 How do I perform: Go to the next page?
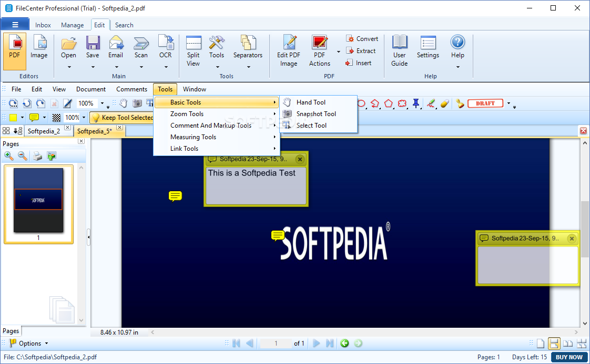(317, 344)
